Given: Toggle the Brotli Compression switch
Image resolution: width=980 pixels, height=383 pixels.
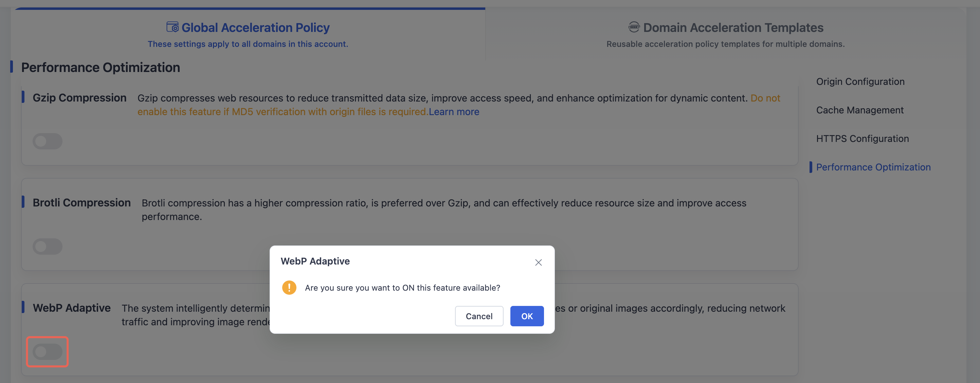Looking at the screenshot, I should pyautogui.click(x=48, y=247).
